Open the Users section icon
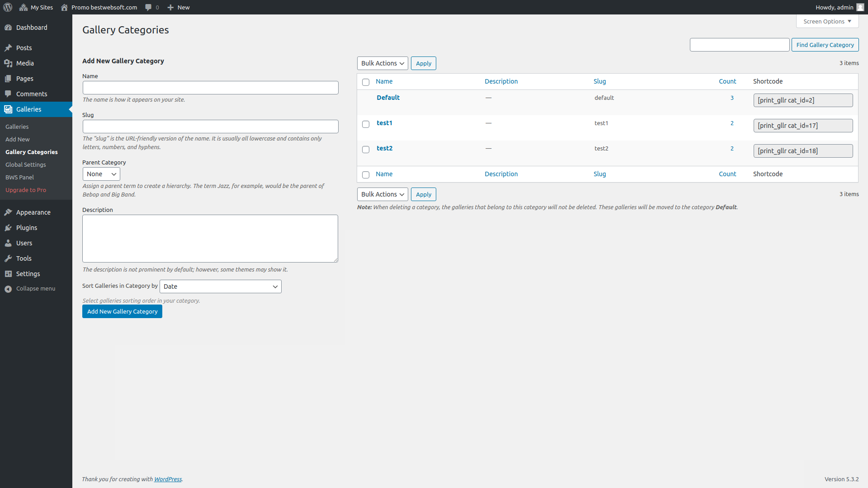Screen dimensions: 868x488 pos(9,243)
